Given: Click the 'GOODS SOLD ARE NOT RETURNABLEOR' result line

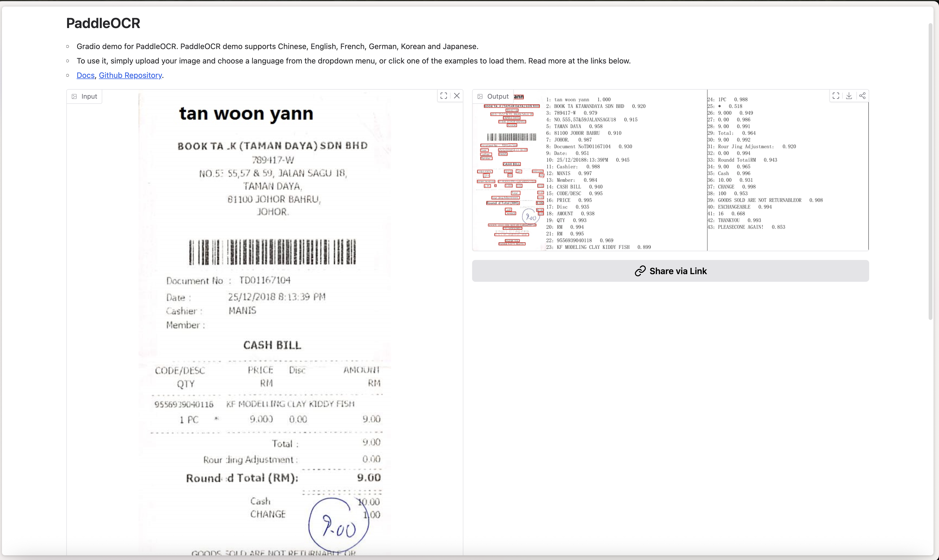Looking at the screenshot, I should 759,200.
